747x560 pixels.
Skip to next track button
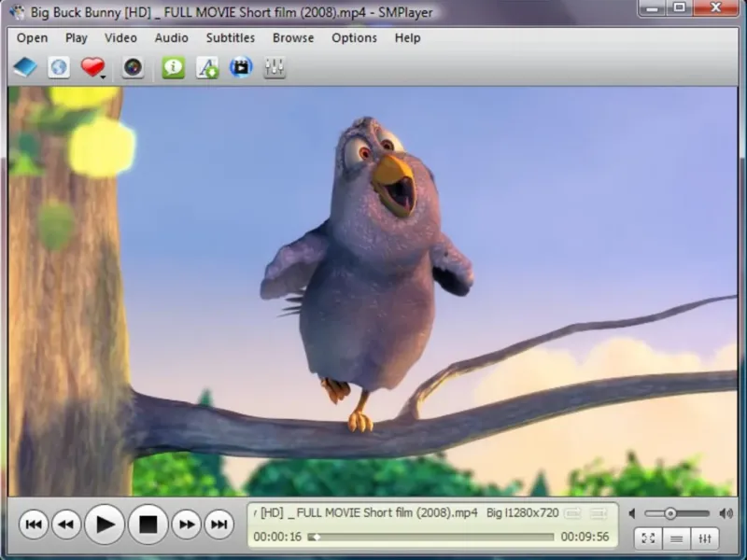pyautogui.click(x=219, y=525)
